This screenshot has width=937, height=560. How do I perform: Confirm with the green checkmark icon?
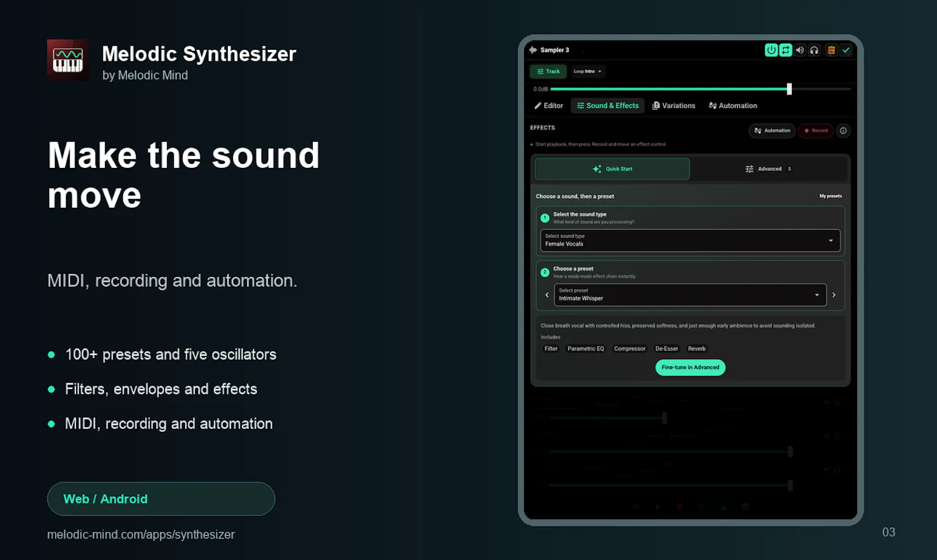point(846,50)
